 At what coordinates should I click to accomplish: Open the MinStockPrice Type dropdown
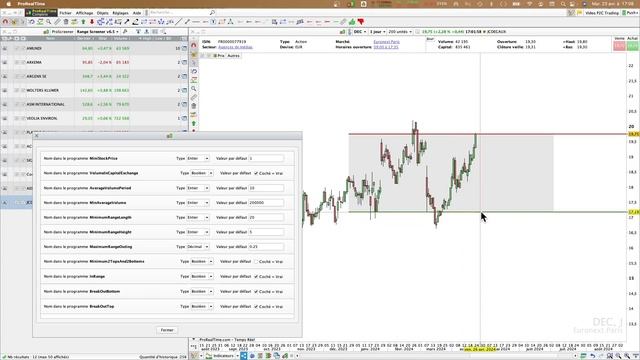[x=198, y=158]
